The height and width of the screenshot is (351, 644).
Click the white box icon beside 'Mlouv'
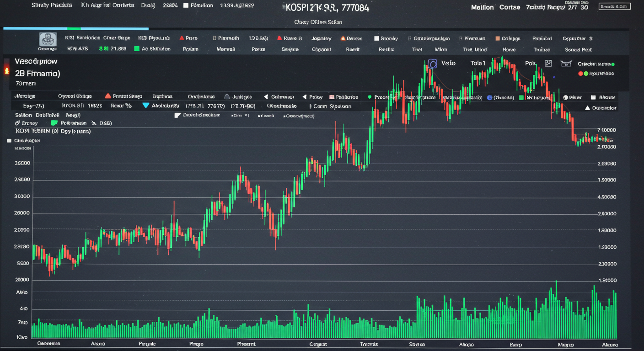coord(593,97)
